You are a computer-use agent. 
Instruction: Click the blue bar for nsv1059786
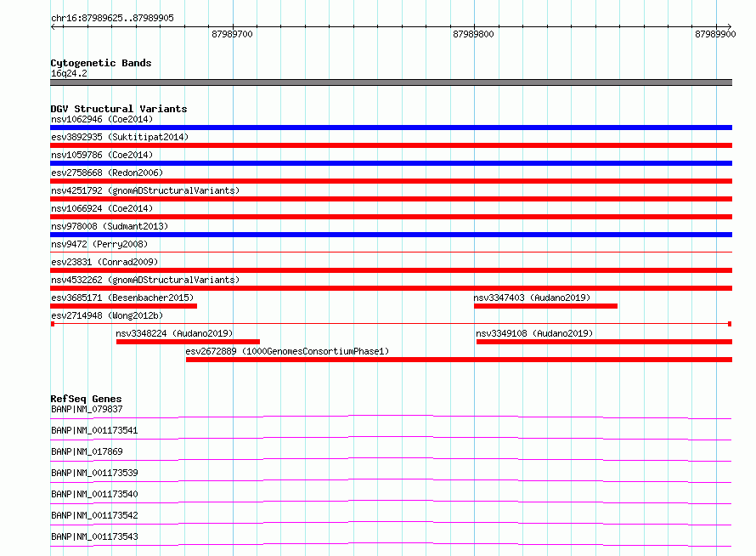(391, 163)
